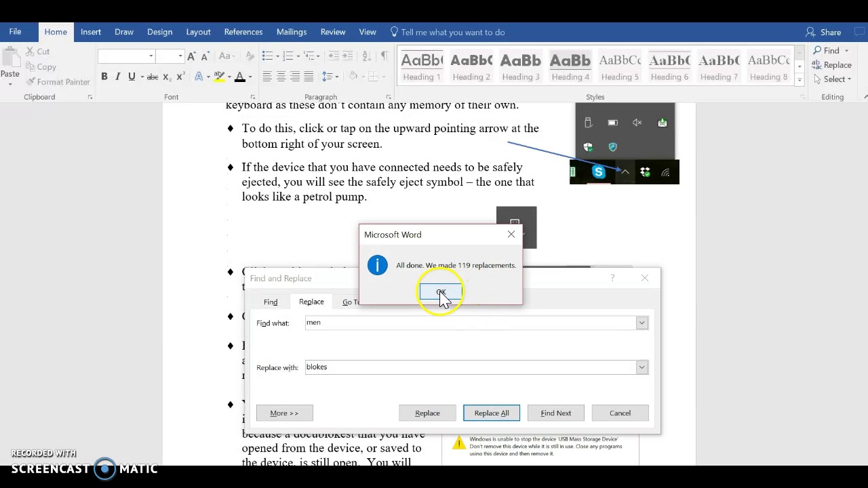Viewport: 868px width, 488px height.
Task: Show more search options with More >>
Action: pyautogui.click(x=284, y=413)
